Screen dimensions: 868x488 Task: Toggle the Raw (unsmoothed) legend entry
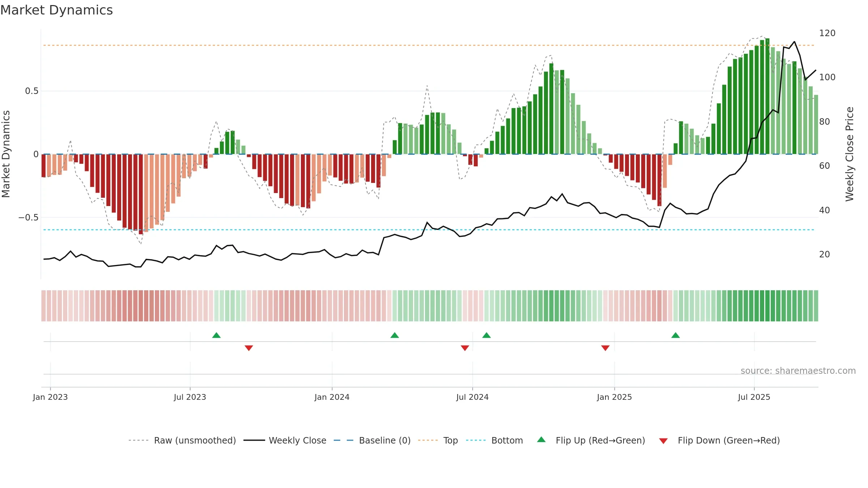click(x=182, y=440)
